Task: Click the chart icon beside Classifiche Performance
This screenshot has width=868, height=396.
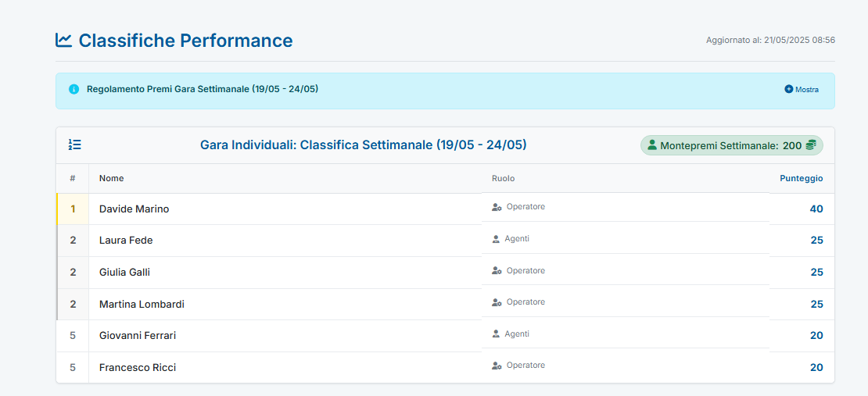Action: (x=63, y=41)
